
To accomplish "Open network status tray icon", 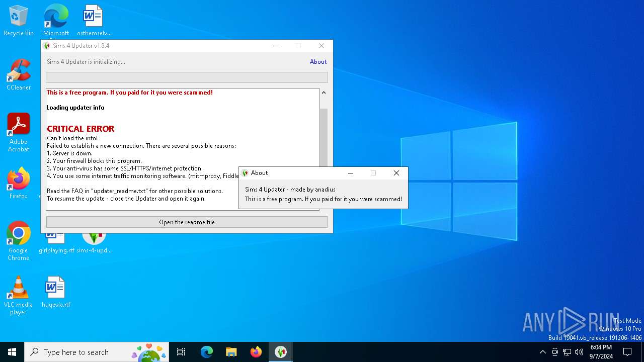I will [567, 352].
